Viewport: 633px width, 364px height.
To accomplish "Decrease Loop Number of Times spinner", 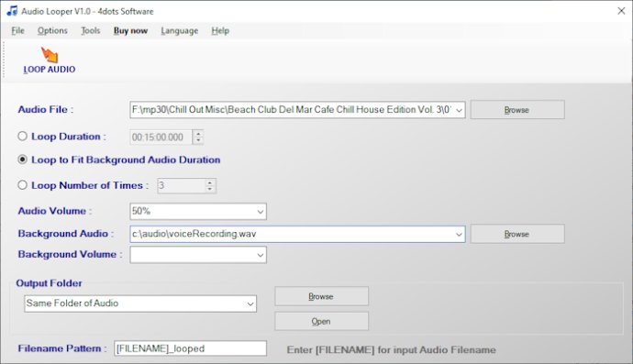I will 210,189.
